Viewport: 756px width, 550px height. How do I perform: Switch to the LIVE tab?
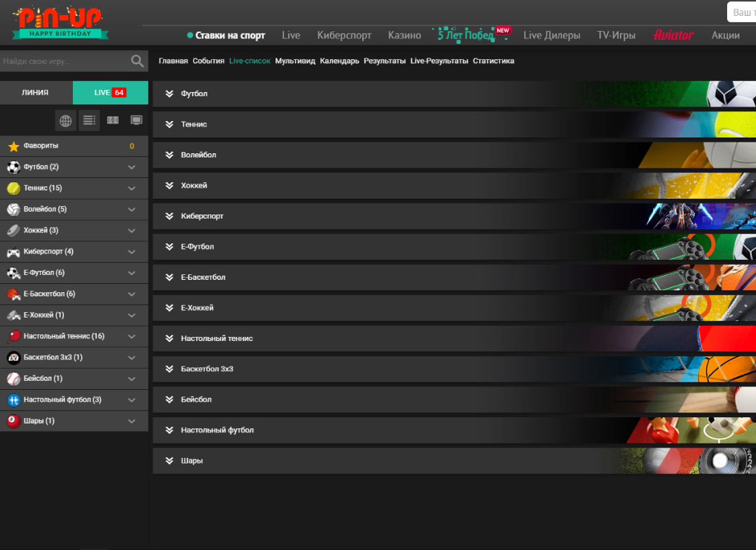110,93
